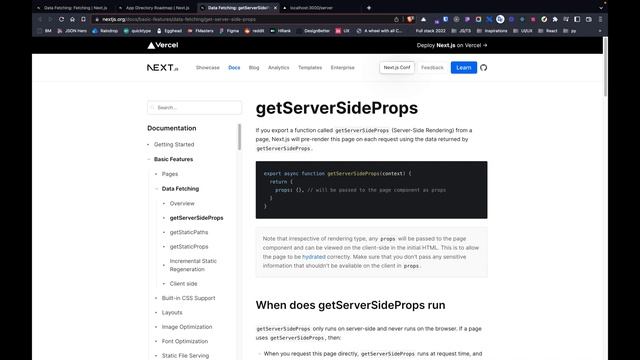Screen dimensions: 640x360
Task: Open the GitHub icon in Next.js header
Action: tap(484, 68)
